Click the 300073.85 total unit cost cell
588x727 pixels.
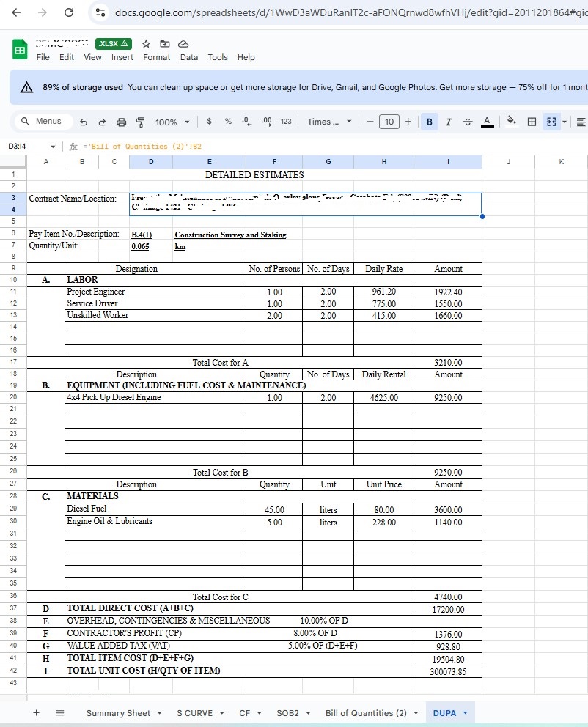point(447,671)
